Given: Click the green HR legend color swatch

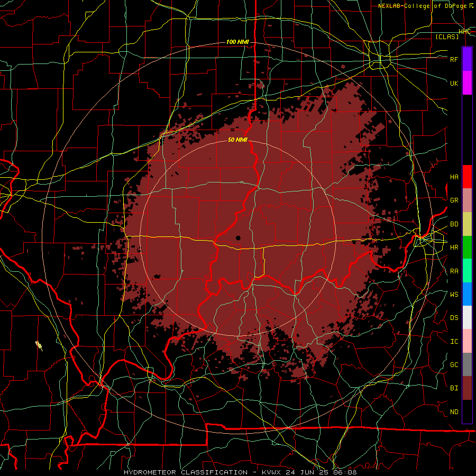Looking at the screenshot, I should click(x=467, y=247).
